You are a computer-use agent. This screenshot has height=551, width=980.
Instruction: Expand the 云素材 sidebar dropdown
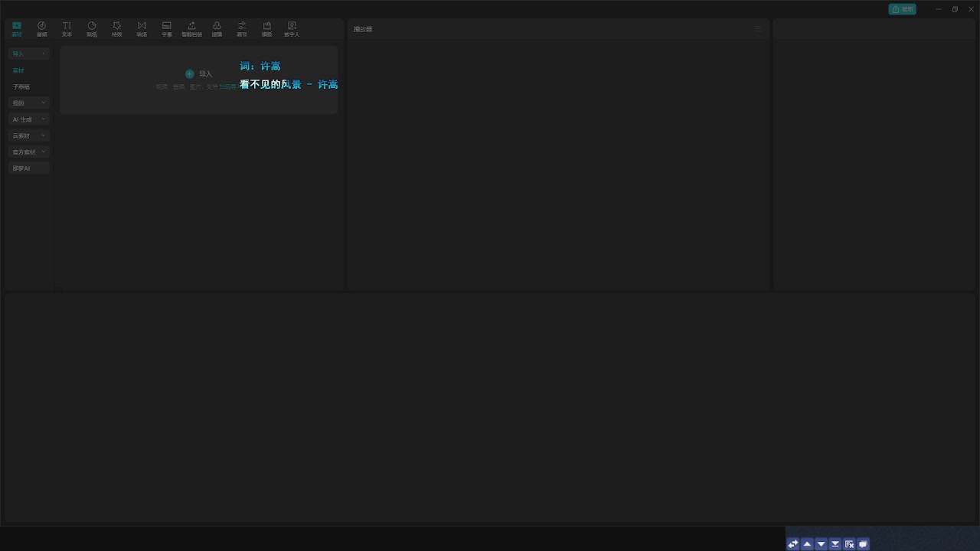[29, 135]
